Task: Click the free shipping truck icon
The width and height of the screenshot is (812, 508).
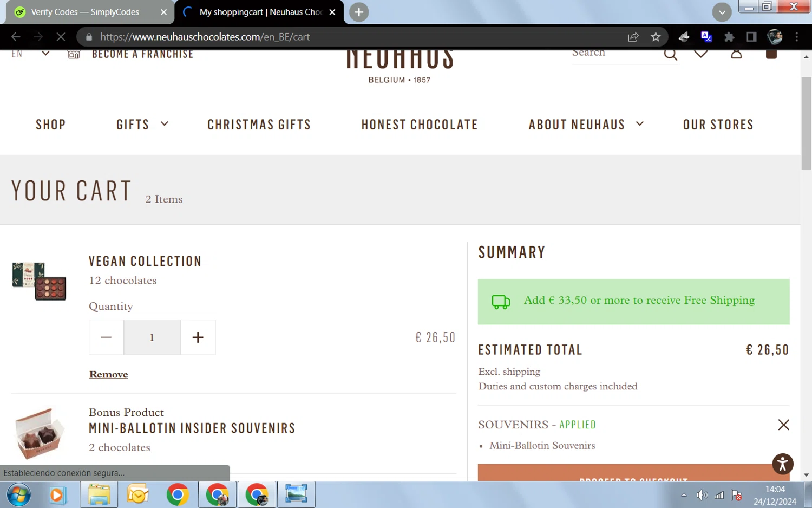Action: [501, 302]
